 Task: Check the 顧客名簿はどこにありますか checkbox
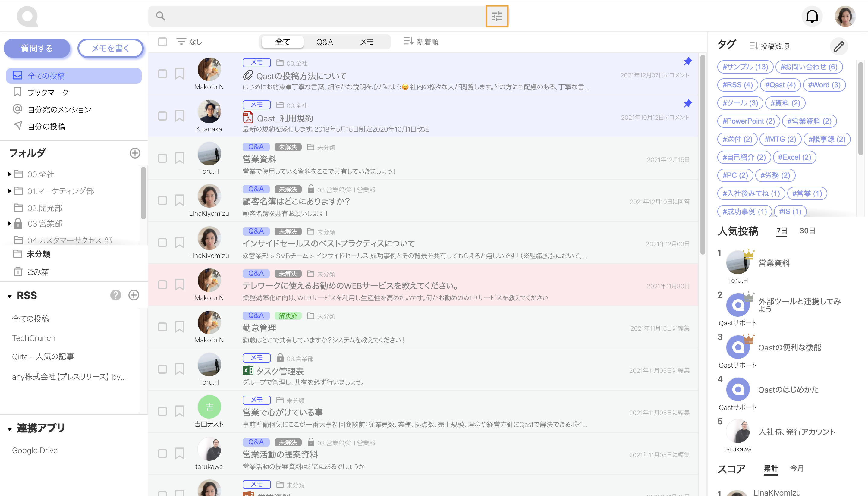tap(162, 200)
